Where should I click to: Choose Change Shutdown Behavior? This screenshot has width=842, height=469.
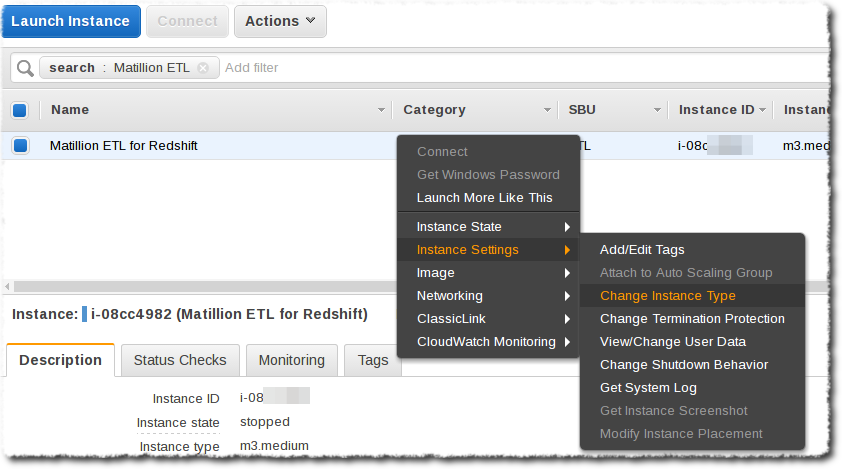tap(692, 365)
